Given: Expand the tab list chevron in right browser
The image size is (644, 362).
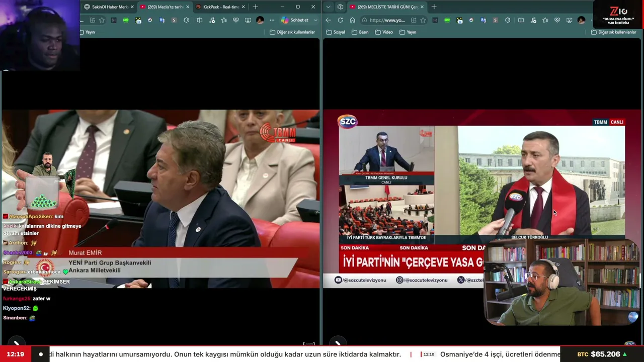Looking at the screenshot, I should [x=329, y=7].
